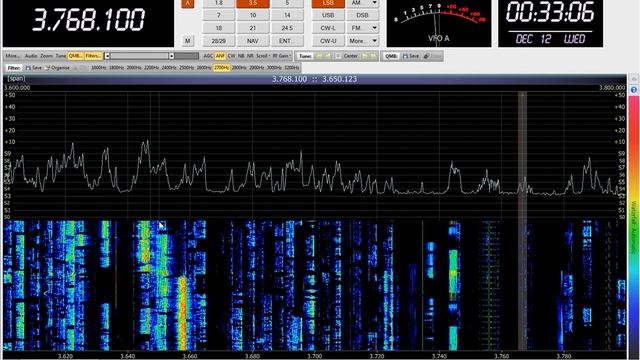
Task: Select USB mode
Action: (328, 15)
